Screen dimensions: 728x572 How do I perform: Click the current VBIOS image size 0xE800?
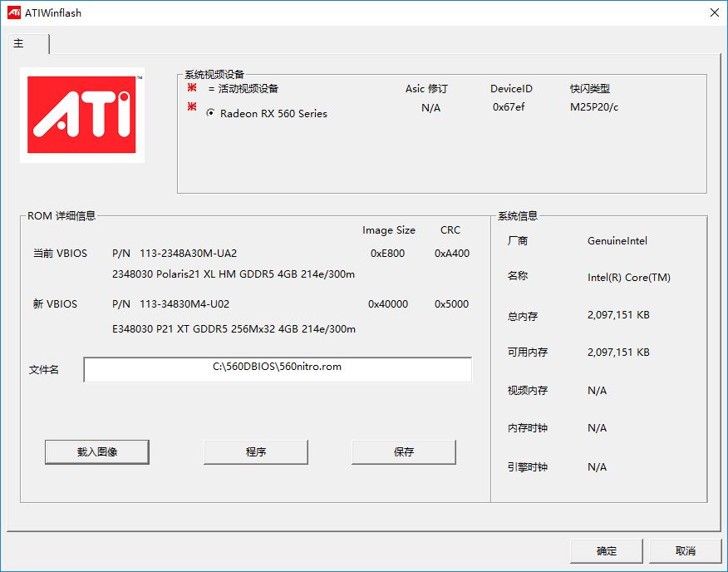[387, 254]
